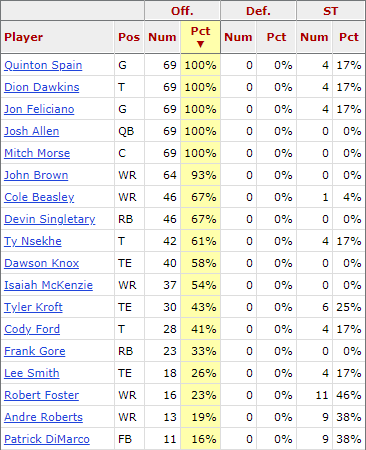Open Cole Beasley player link

pos(39,197)
